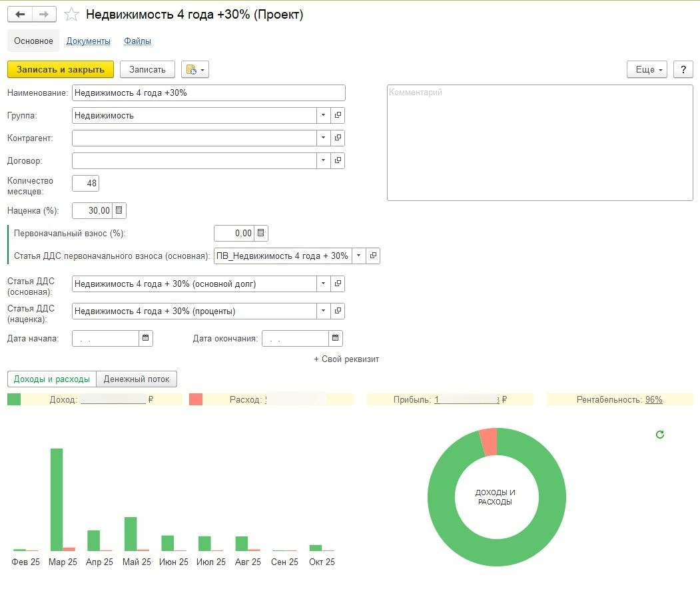Open the Договор linked item form icon
This screenshot has width=700, height=589.
338,160
